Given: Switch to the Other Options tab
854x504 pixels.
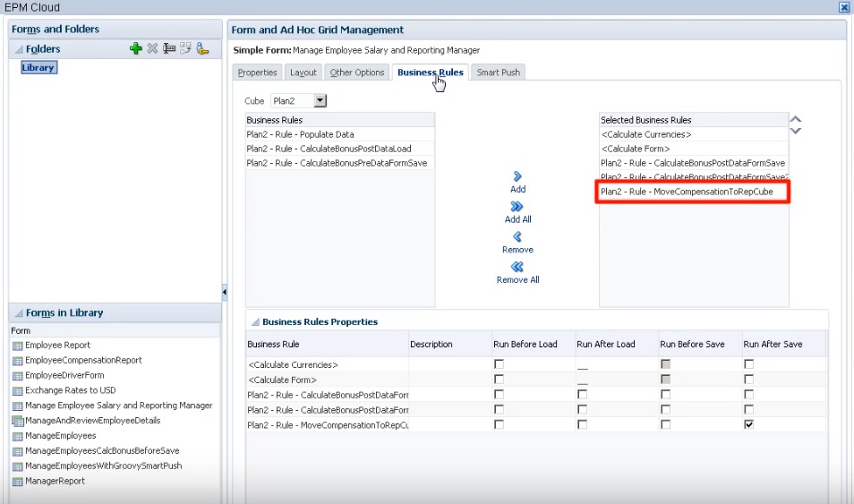Looking at the screenshot, I should (x=357, y=73).
